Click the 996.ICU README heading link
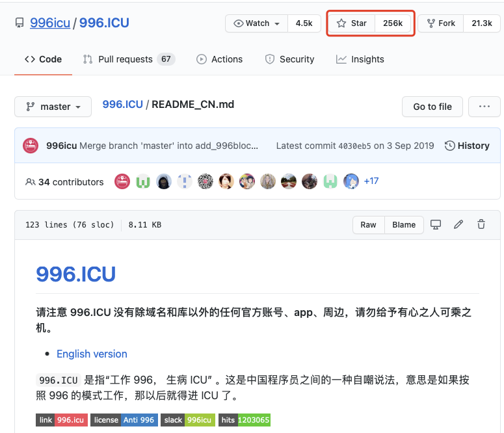Screen dimensions: 504x433 (x=76, y=274)
